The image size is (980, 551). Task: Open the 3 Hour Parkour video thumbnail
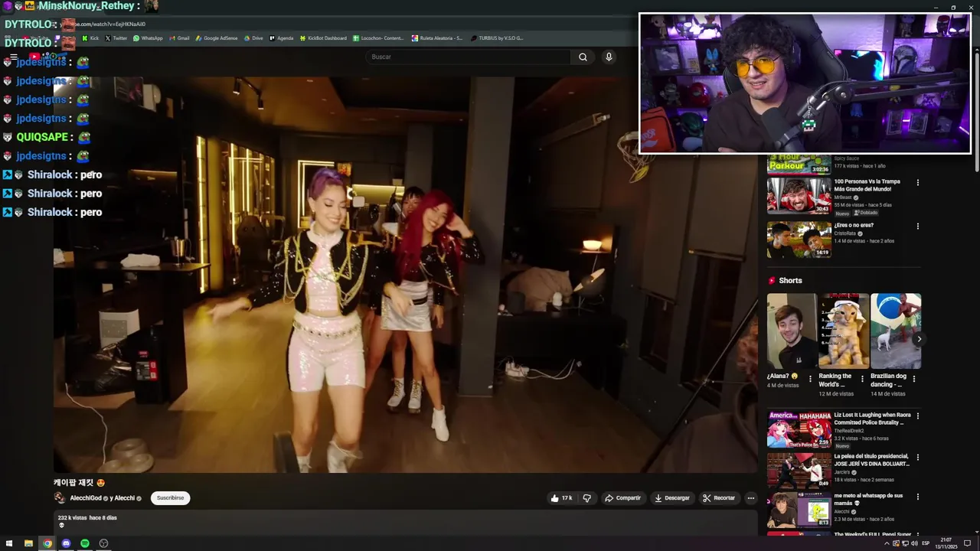[799, 165]
